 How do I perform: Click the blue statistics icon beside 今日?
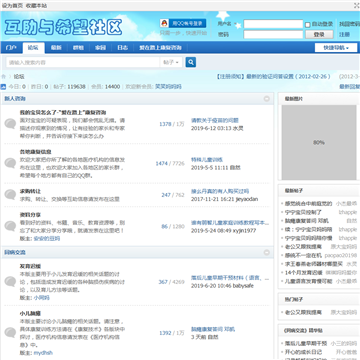point(3,87)
